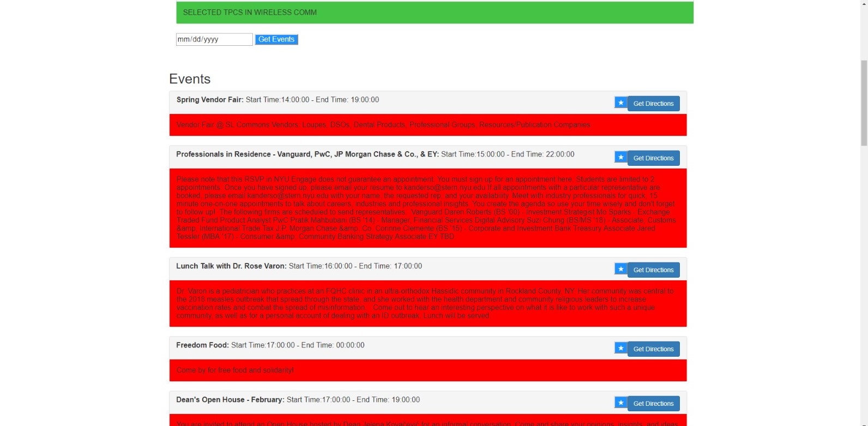Click the Get Events button
The width and height of the screenshot is (868, 426).
[x=276, y=39]
